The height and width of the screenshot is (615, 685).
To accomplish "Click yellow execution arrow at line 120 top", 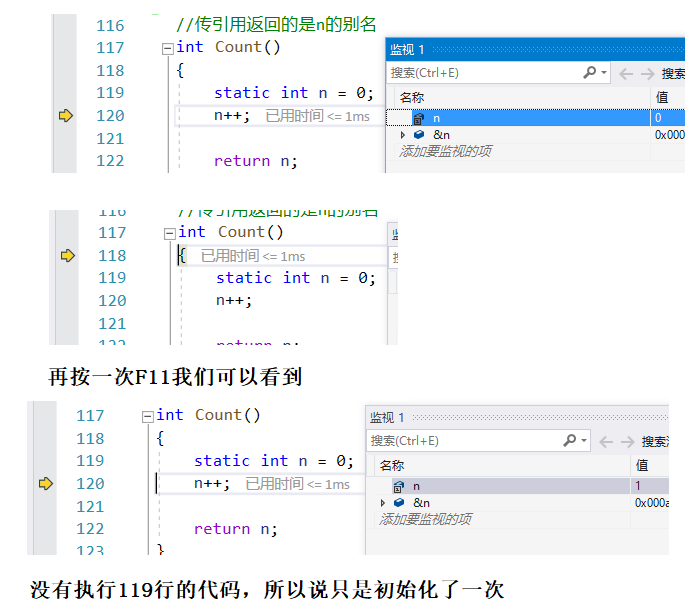I will click(x=66, y=116).
